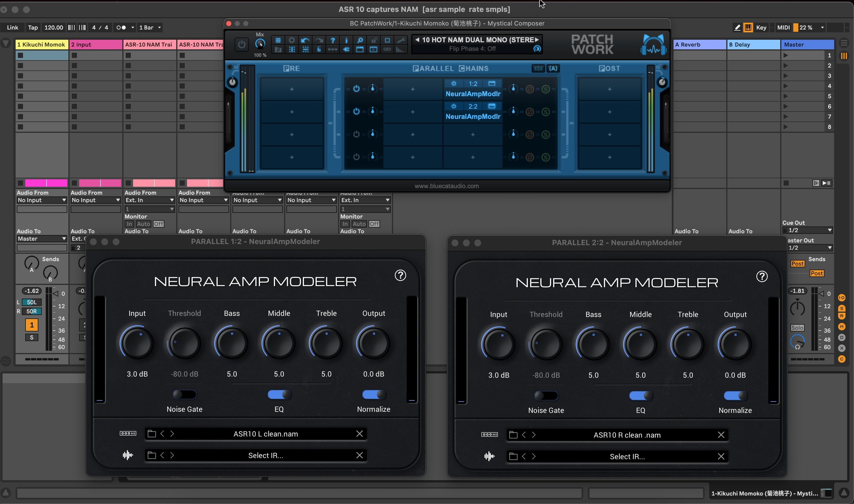Clear the ASR10 R clean .nam model
Screen dimensions: 854x504
[721, 435]
